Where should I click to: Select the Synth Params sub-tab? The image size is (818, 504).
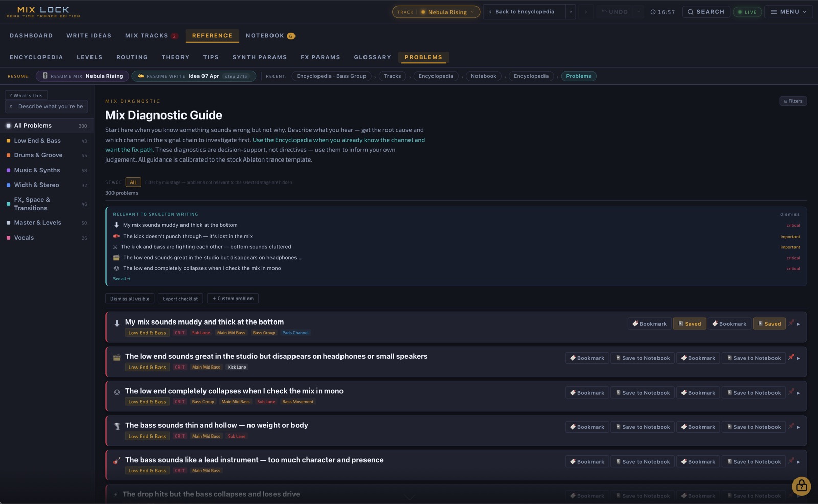[260, 57]
